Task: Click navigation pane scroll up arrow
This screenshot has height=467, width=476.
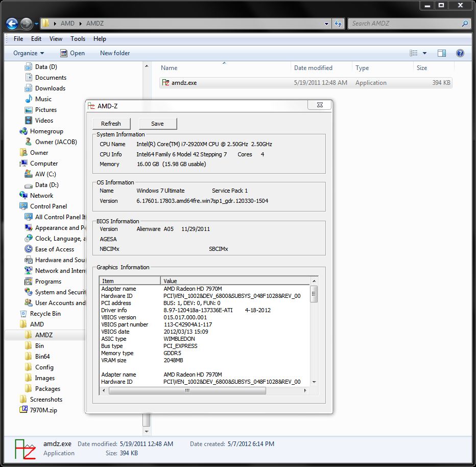Action: [147, 66]
